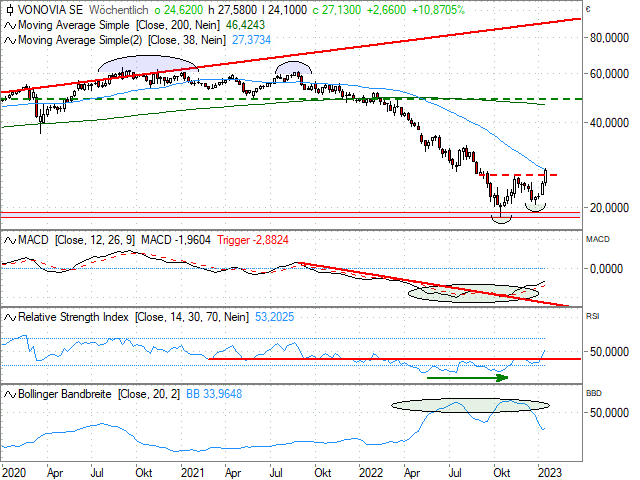The width and height of the screenshot is (640, 480).
Task: Click the 60,0000 price axis label
Action: click(609, 74)
